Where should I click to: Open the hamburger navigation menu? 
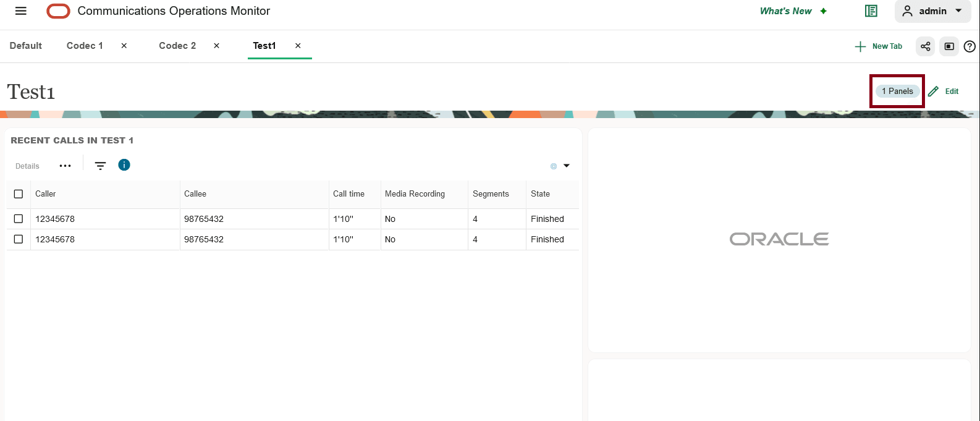[21, 11]
